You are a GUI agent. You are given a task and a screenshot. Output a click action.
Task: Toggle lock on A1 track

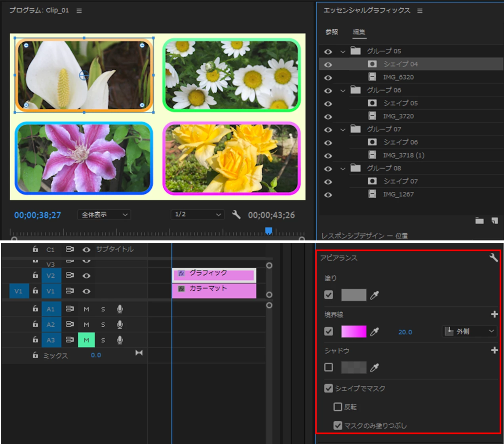(35, 308)
